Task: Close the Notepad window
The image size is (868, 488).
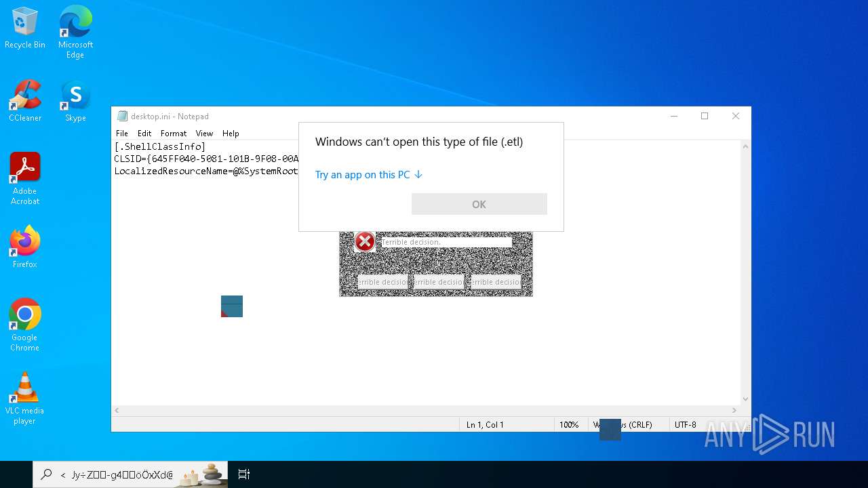Action: [736, 117]
